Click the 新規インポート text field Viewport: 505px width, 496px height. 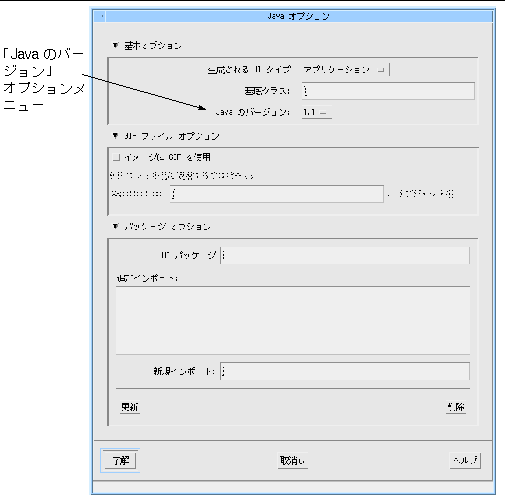coord(345,371)
